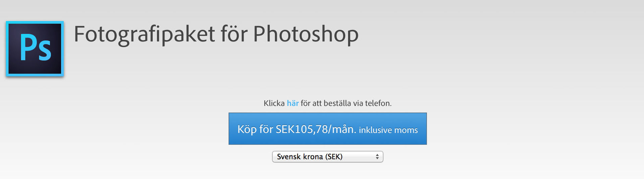Click the 'Ps' letters inside the app icon

36,48
